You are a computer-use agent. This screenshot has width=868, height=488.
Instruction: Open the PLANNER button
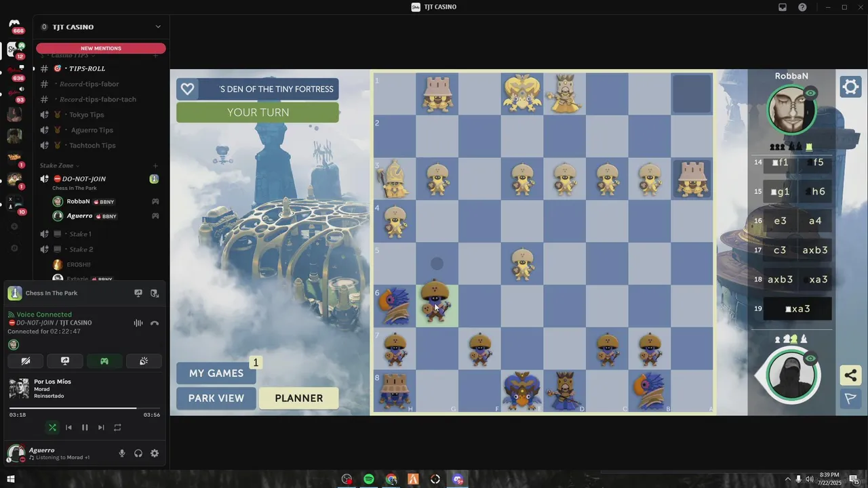tap(299, 398)
